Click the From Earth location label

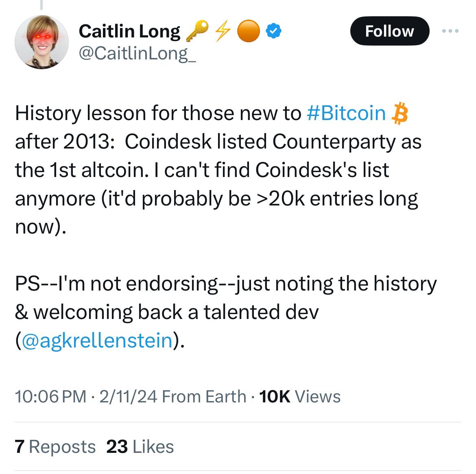point(204,397)
